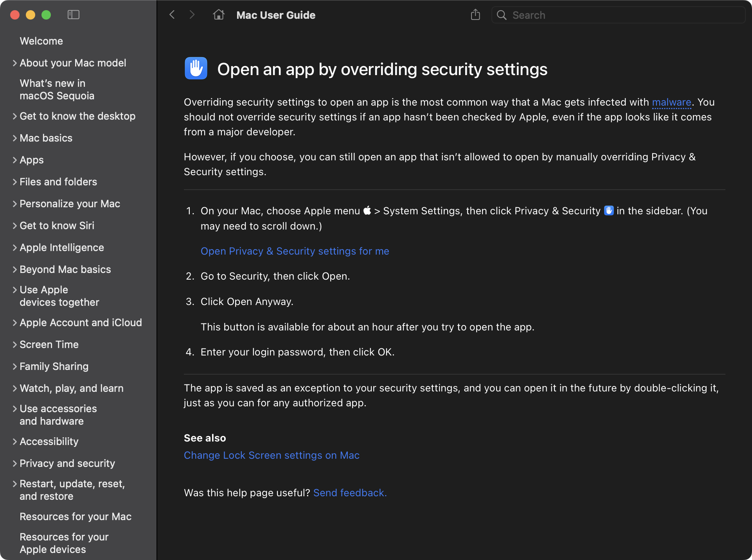Screen dimensions: 752x560
Task: Expand Use Apple devices together chevron
Action: point(14,290)
